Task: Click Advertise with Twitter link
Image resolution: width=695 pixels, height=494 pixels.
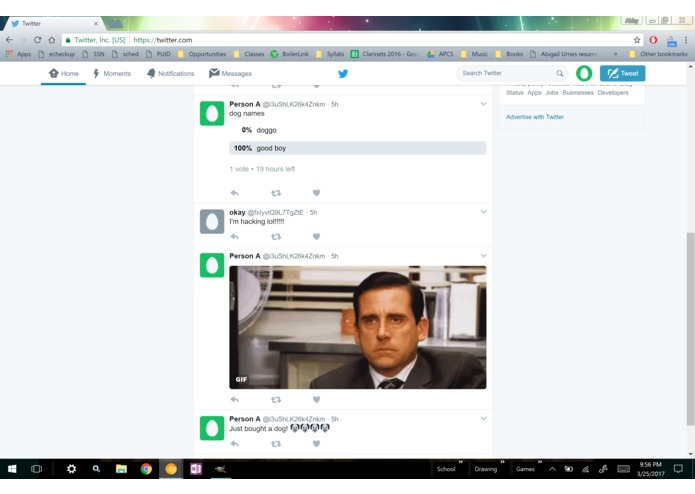Action: [535, 117]
